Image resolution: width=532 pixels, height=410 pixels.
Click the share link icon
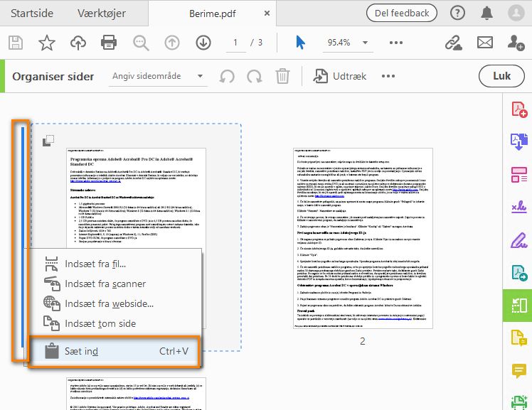click(x=454, y=43)
